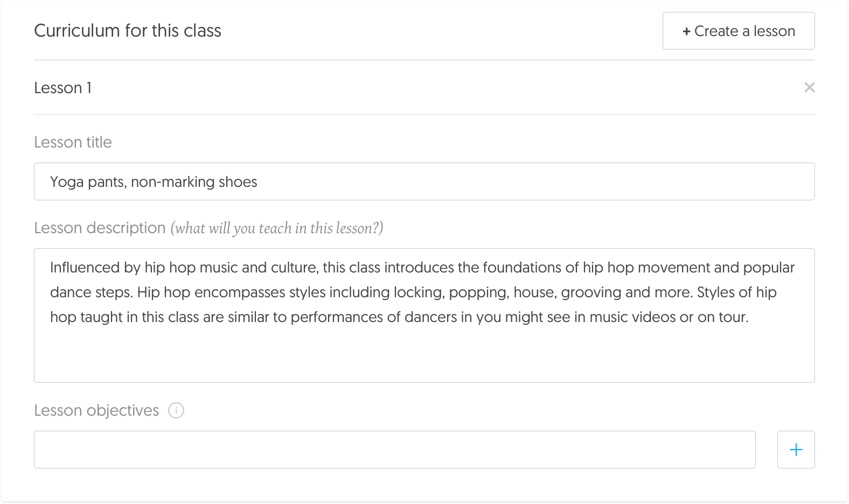Focus the Lesson title input field
The image size is (849, 504).
click(424, 181)
